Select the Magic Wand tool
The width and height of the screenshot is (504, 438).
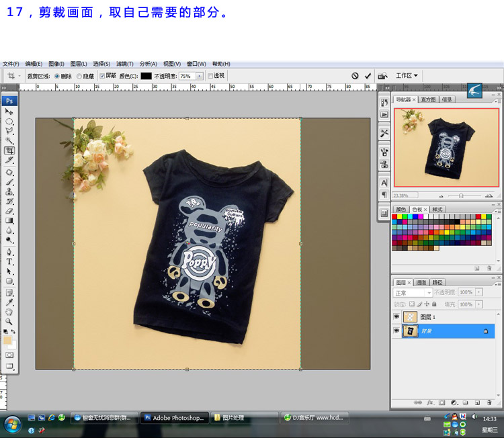[9, 141]
